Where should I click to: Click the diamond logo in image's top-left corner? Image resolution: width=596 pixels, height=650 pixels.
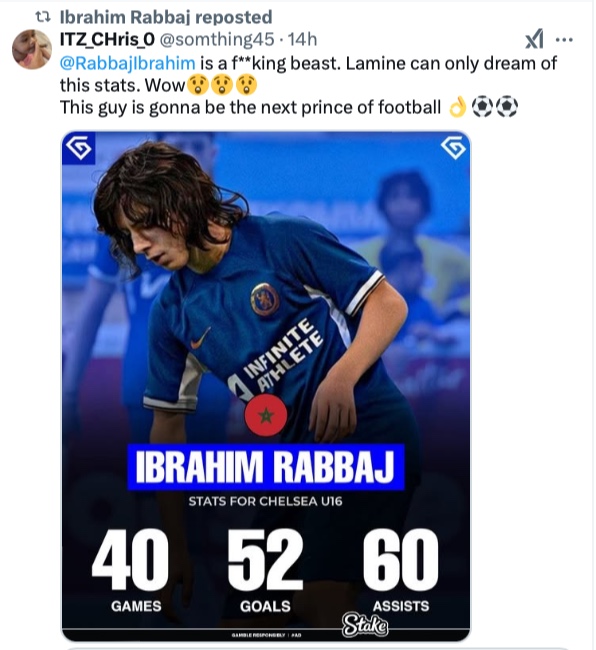coord(79,148)
